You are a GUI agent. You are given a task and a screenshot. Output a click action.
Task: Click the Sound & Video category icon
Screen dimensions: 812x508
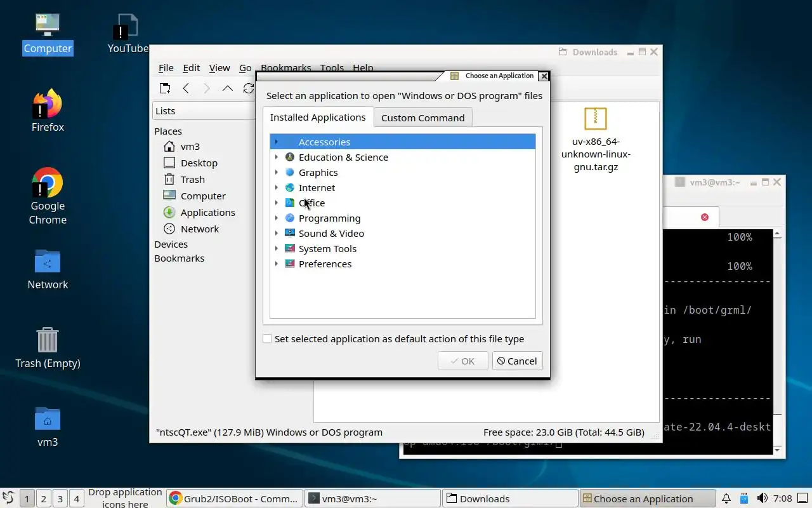[290, 233]
